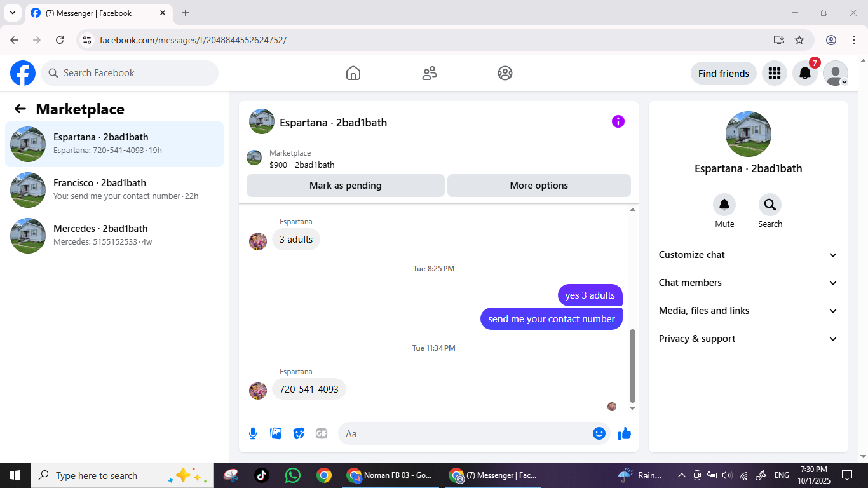Open the Facebook menu grid icon
Viewport: 868px width, 488px height.
[774, 73]
